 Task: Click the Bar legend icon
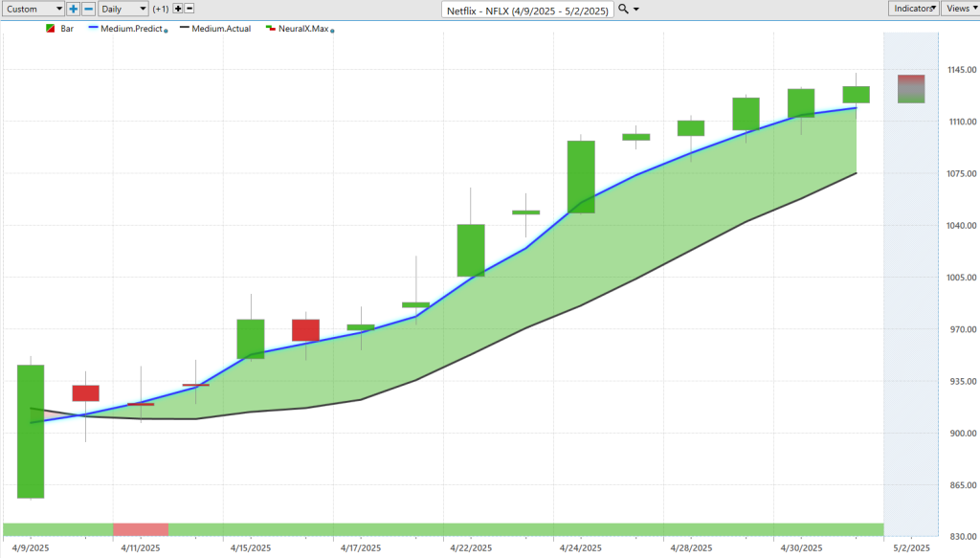tap(51, 29)
